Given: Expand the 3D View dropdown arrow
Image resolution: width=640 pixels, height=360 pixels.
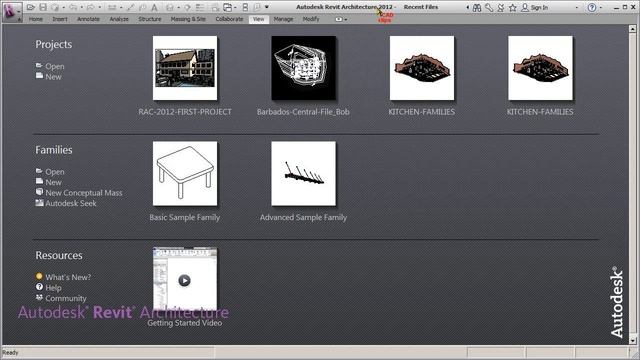Looking at the screenshot, I should coord(178,7).
